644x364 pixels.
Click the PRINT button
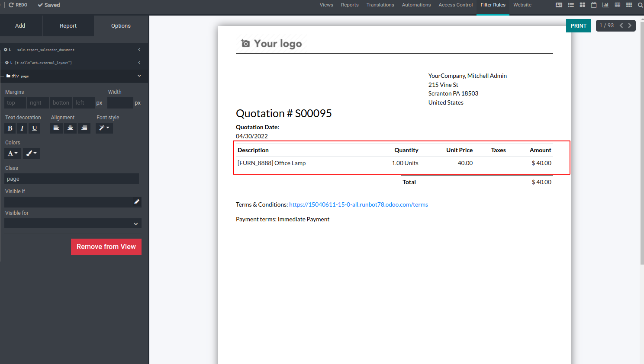(578, 26)
